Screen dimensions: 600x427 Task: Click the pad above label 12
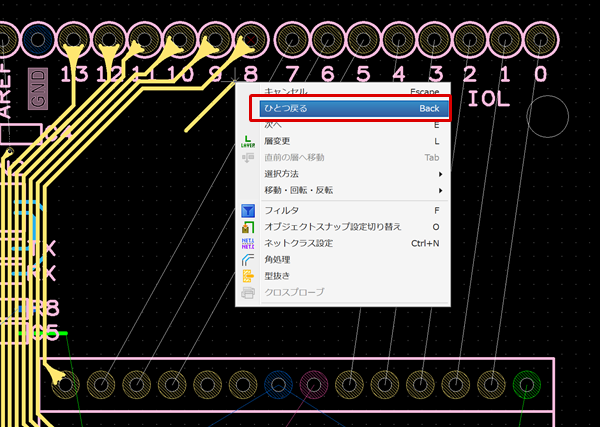(x=109, y=39)
